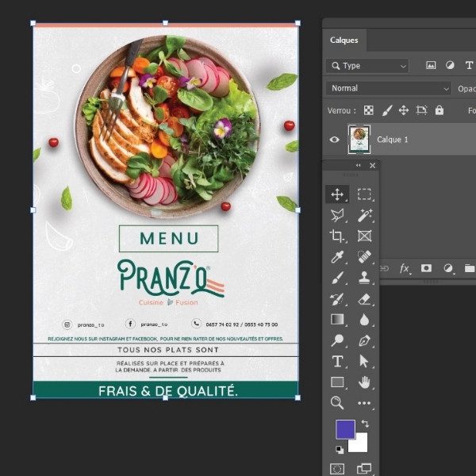Open the blue foreground color swatch
Viewport: 476px width, 476px height.
[345, 429]
